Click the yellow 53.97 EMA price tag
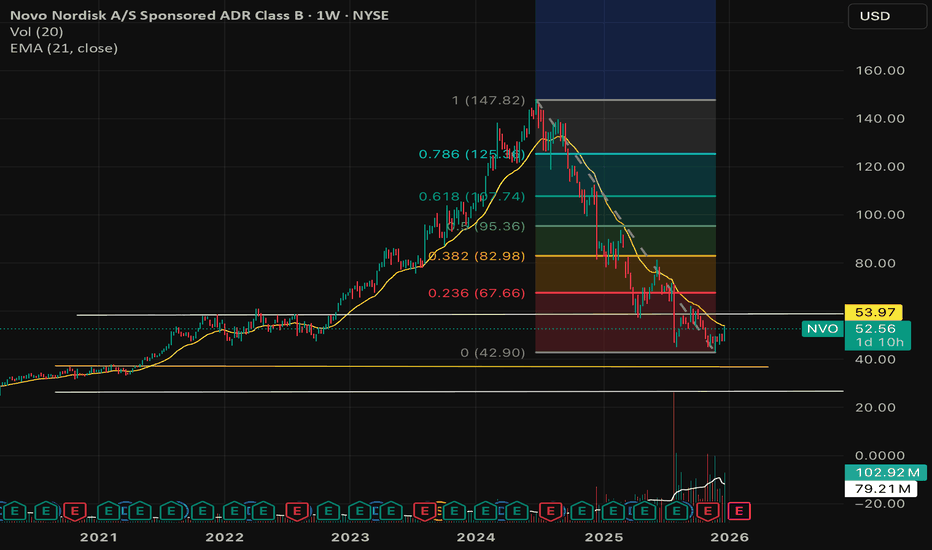Viewport: 932px width, 550px height. coord(874,312)
